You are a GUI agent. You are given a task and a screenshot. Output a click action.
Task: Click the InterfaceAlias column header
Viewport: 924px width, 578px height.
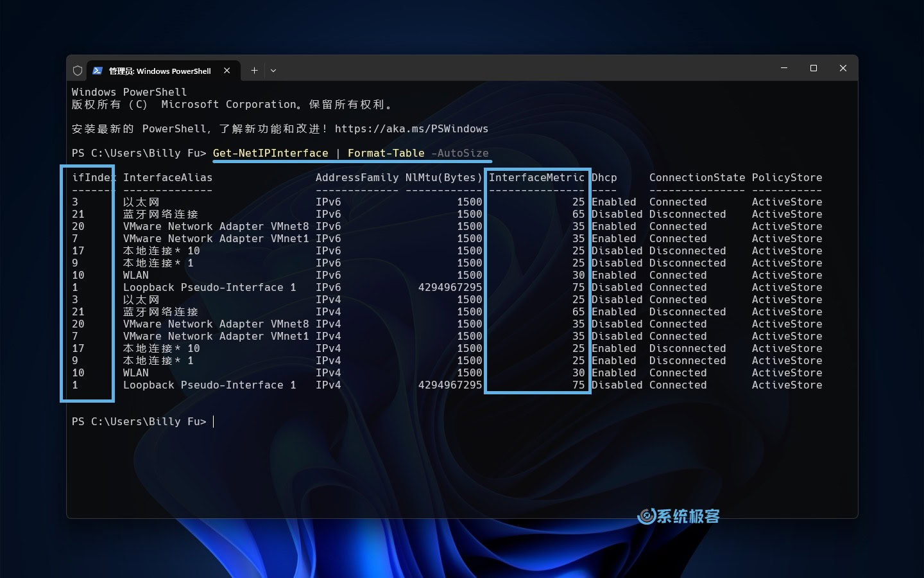tap(167, 177)
